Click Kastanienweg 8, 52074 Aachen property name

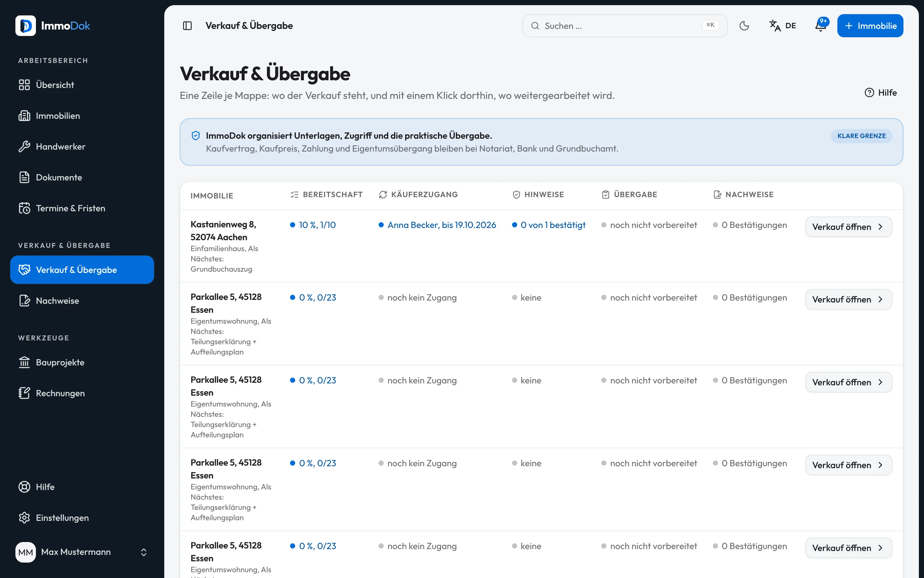(223, 231)
